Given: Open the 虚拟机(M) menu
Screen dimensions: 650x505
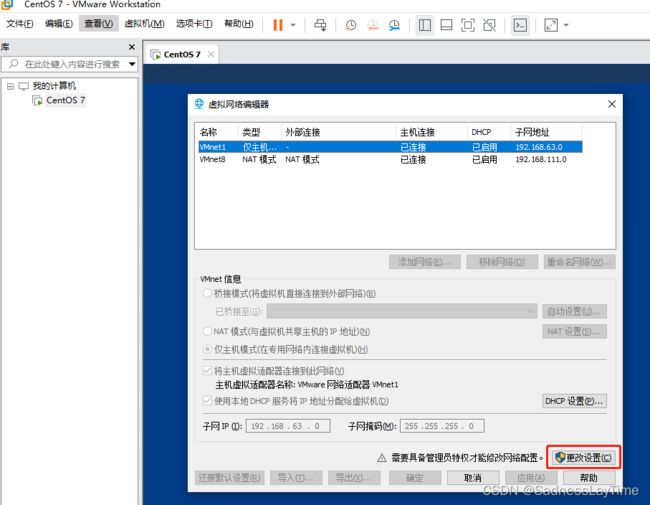Looking at the screenshot, I should (144, 24).
